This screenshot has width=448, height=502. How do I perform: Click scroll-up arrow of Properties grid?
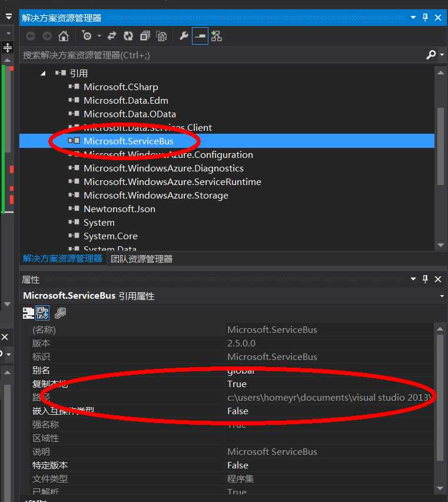click(440, 329)
